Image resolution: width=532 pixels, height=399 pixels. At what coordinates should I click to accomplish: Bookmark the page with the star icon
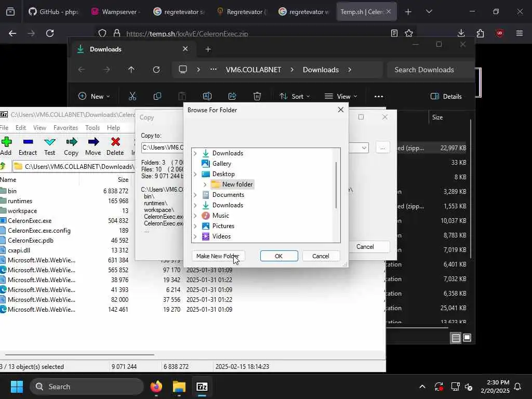coord(409,33)
